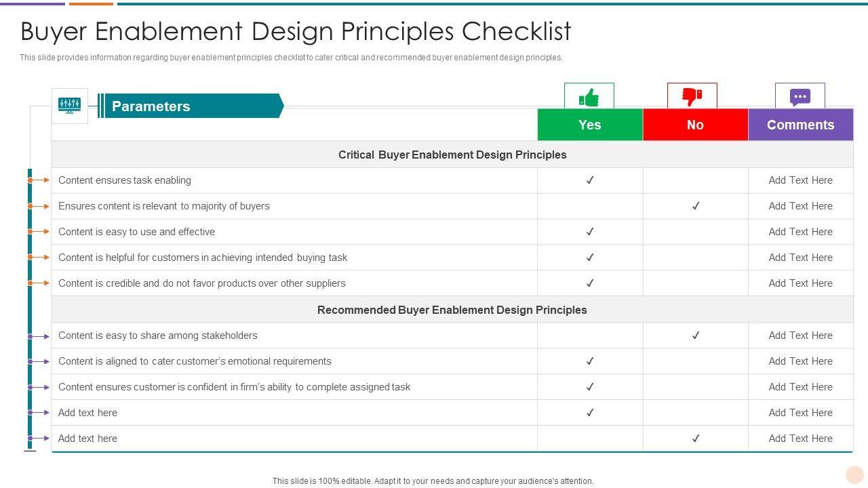The height and width of the screenshot is (488, 868).
Task: Click the purple arrow bullet beside the bottom Add text here
Action: (39, 439)
